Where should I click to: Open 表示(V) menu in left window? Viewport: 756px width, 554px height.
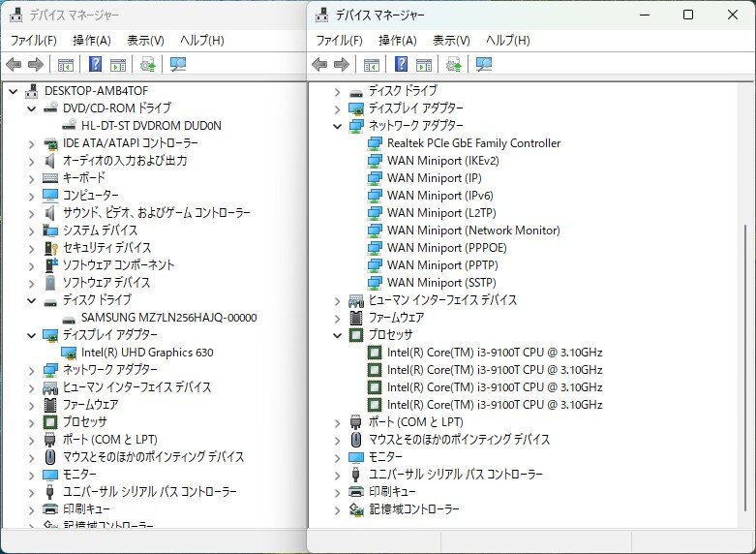(145, 40)
